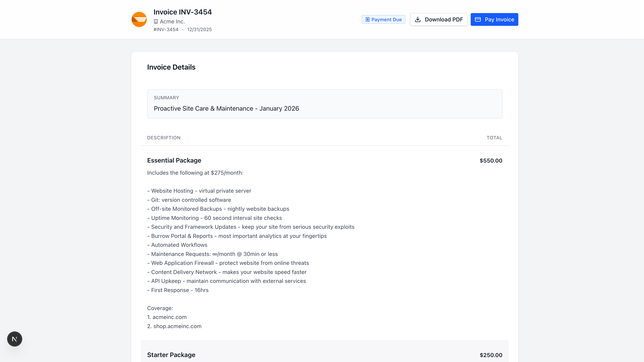Download the invoice as PDF
The width and height of the screenshot is (644, 362).
(439, 19)
